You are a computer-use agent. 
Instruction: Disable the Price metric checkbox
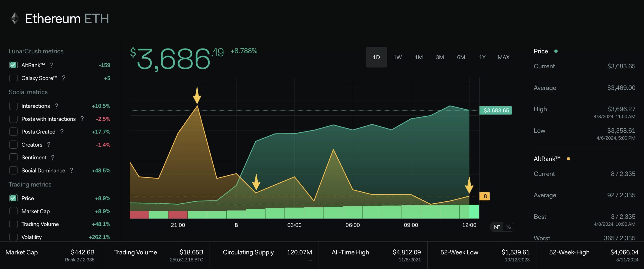(x=13, y=198)
